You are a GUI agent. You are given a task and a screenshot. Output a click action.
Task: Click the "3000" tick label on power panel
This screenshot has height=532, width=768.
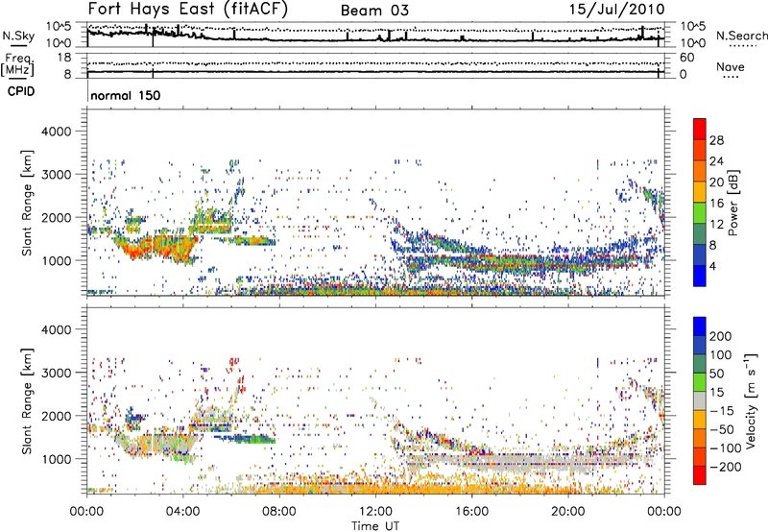pos(57,175)
